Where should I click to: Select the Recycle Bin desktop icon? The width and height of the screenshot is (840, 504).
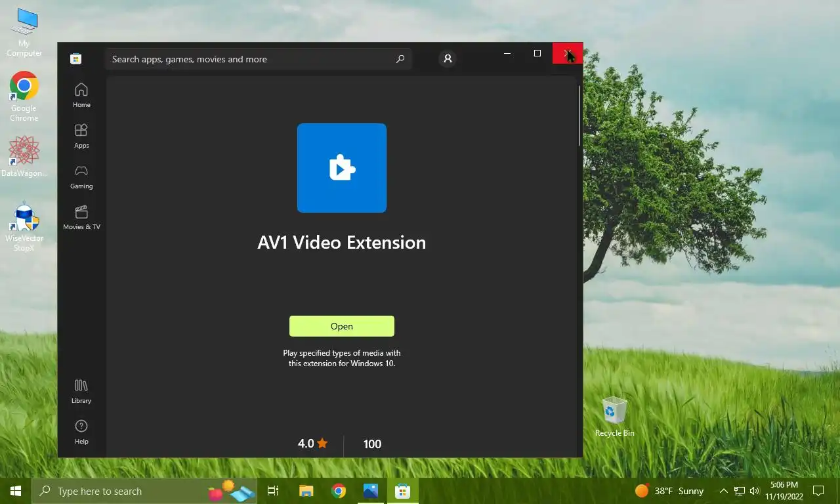click(x=615, y=416)
